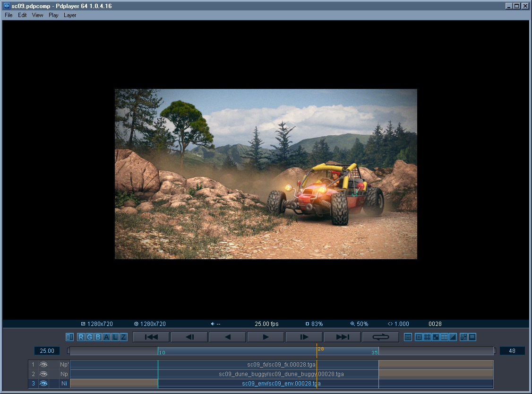Screen dimensions: 532x394
Task: Open the View menu
Action: (38, 15)
